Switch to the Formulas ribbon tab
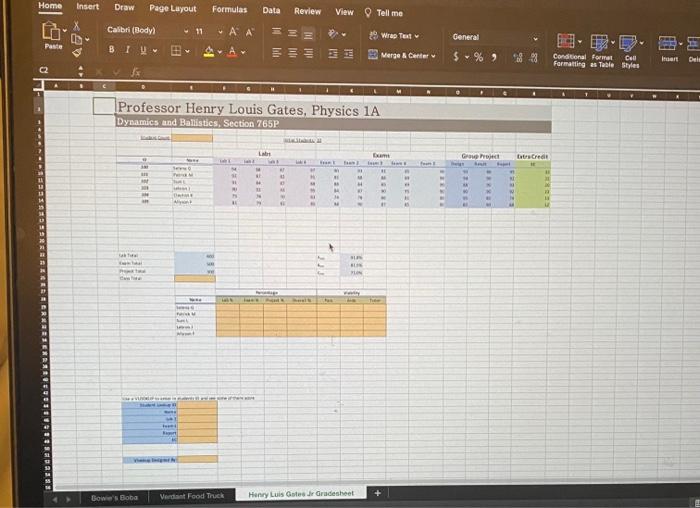 click(229, 9)
